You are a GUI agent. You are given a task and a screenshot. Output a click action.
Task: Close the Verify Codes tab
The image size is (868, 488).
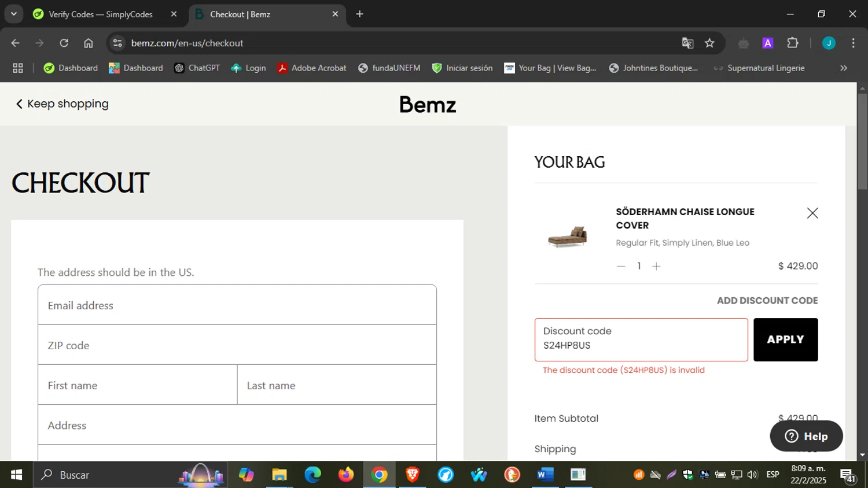coord(174,14)
